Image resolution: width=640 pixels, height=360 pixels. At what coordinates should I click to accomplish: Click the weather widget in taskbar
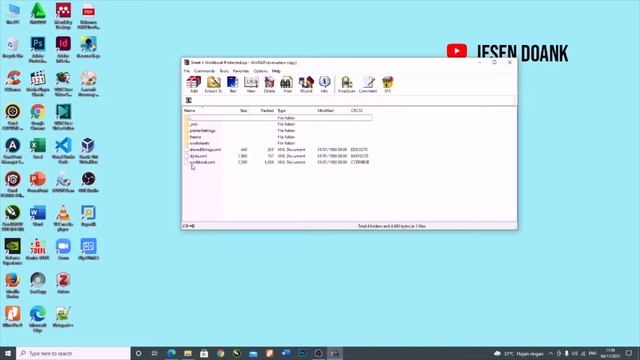(518, 353)
